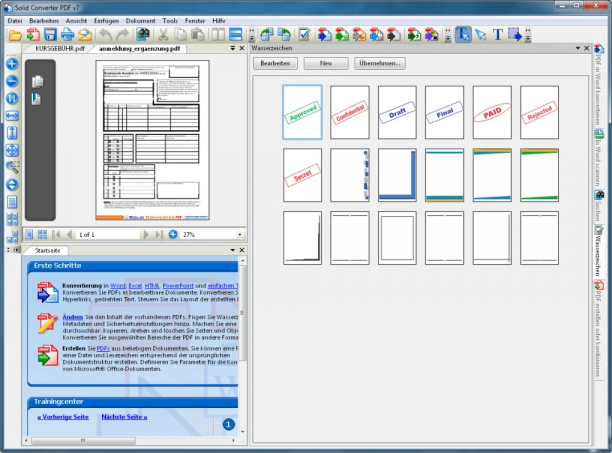Expand toolbar overflow after layout icons
This screenshot has width=612, height=453.
(252, 35)
